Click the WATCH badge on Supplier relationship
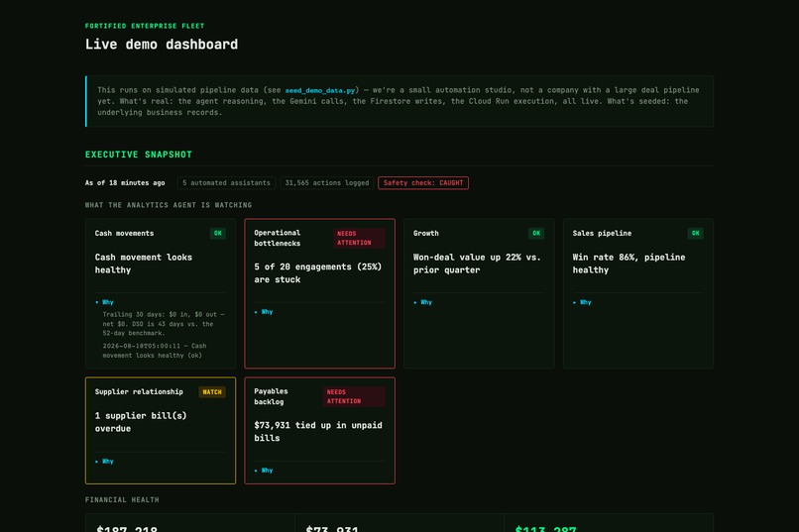Viewport: 799px width, 532px height. [x=212, y=392]
